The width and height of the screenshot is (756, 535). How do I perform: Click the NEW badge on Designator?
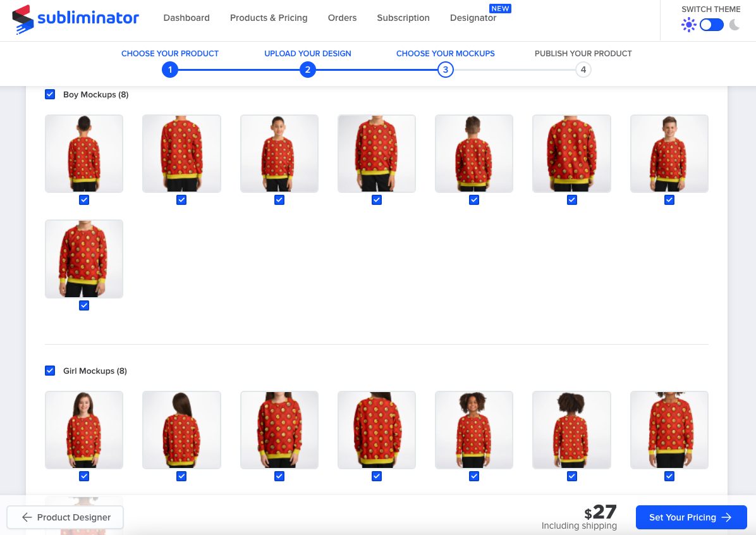coord(500,9)
